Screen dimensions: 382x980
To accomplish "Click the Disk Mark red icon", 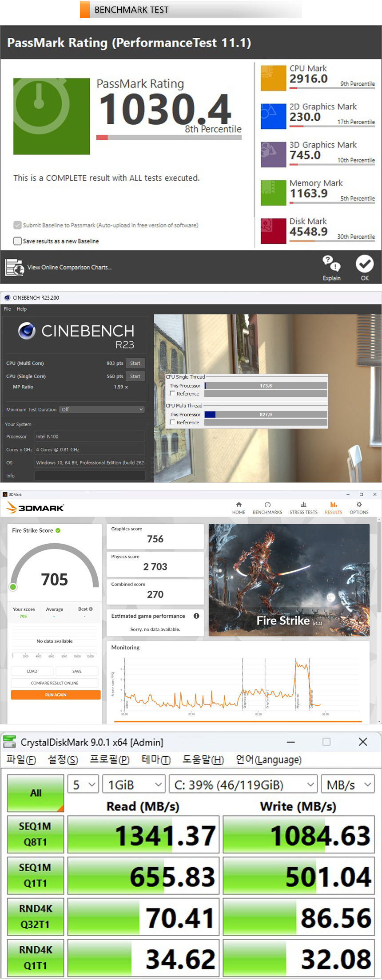I will tap(273, 231).
